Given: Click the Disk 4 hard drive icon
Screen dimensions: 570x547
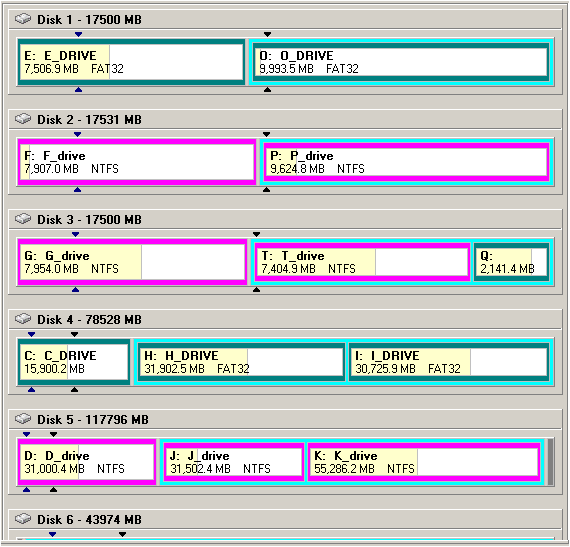Looking at the screenshot, I should coord(23,318).
